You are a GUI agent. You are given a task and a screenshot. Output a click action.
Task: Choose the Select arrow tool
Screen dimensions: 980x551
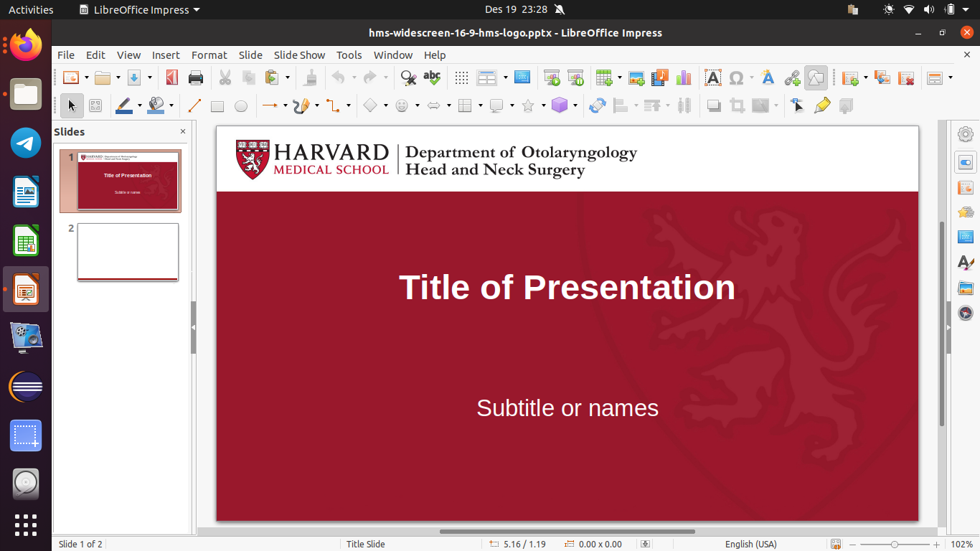71,106
